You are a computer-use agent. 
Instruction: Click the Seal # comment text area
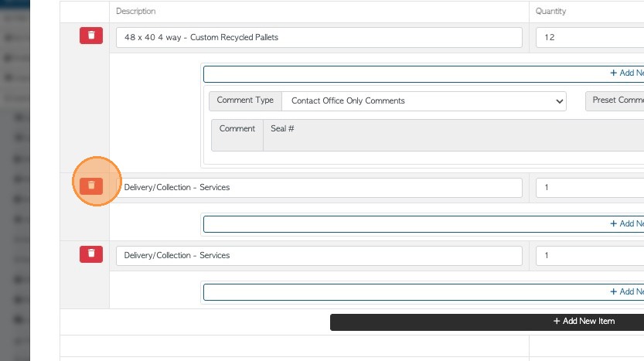coord(453,135)
